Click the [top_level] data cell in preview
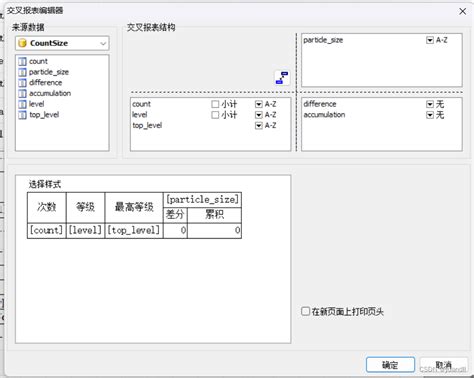474x378 pixels. (x=134, y=230)
